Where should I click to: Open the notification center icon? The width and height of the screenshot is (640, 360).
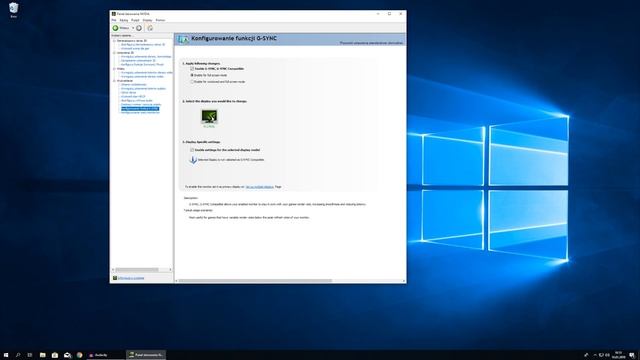(x=632, y=355)
